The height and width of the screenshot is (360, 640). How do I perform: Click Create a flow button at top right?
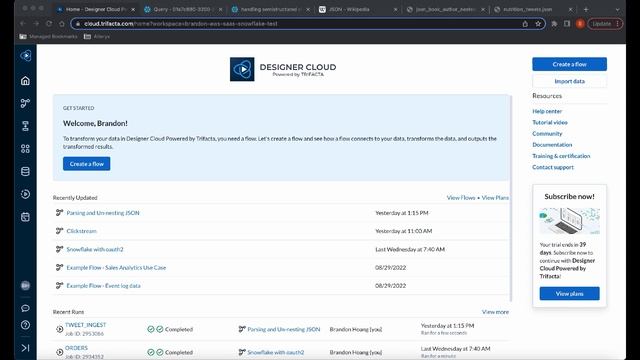click(x=569, y=64)
